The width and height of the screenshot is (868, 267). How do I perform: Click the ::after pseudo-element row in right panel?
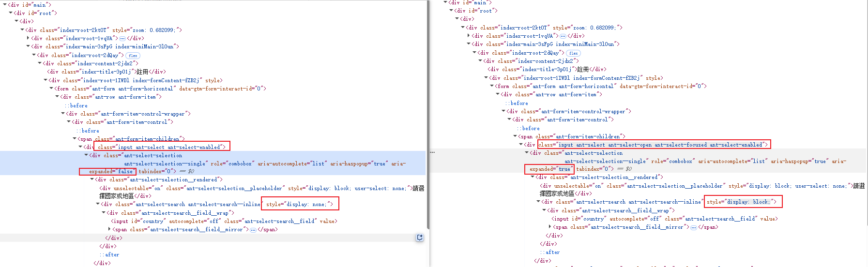point(550,252)
